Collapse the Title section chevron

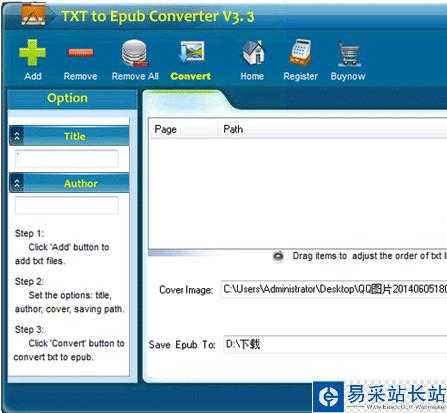(17, 136)
